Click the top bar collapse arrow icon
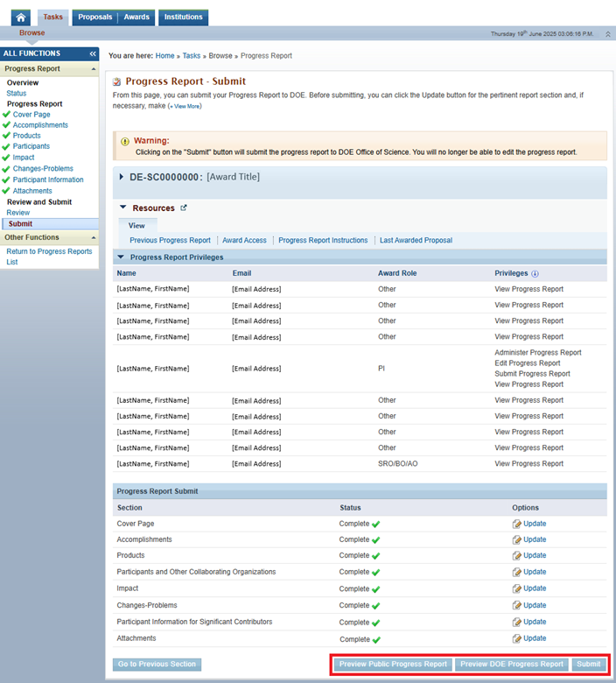Screen dimensions: 616x683 [x=609, y=33]
